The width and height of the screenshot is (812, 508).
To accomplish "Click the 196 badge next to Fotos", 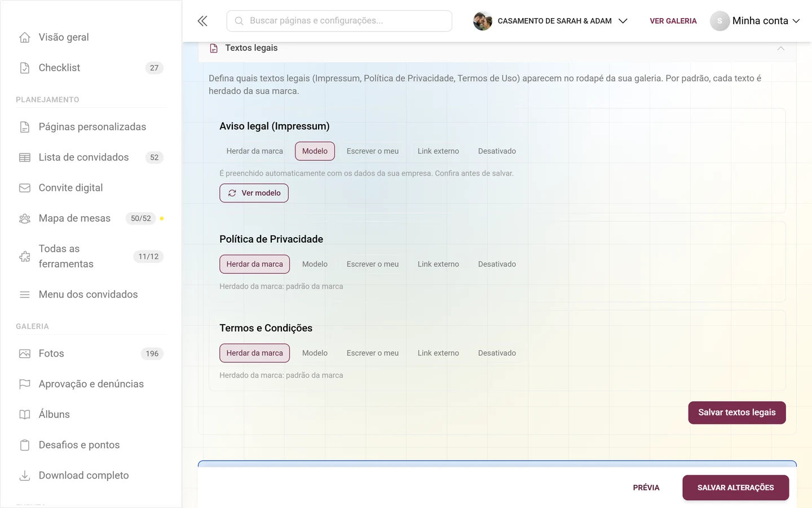I will tap(152, 354).
